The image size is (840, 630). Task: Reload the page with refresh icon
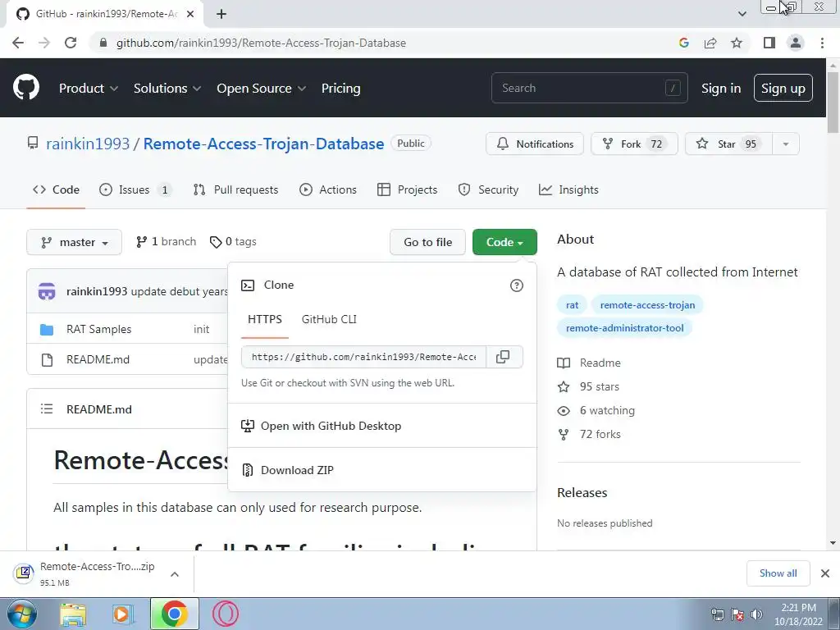coord(71,43)
